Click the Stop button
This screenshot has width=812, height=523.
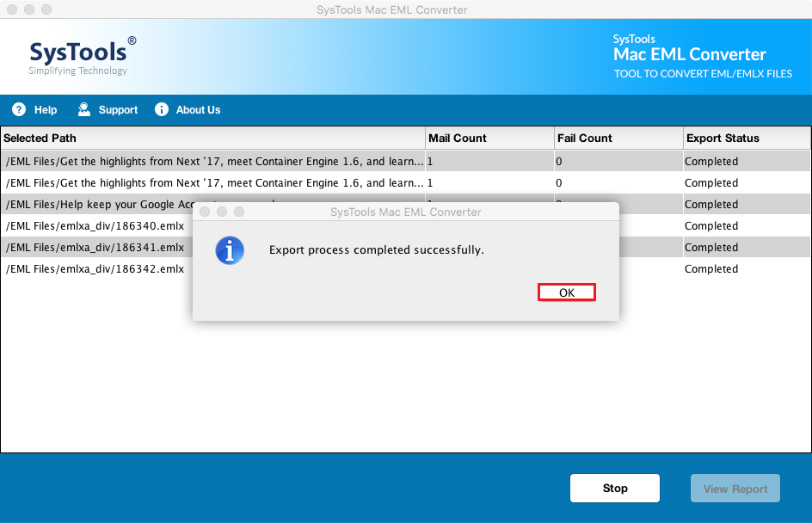[x=615, y=489]
